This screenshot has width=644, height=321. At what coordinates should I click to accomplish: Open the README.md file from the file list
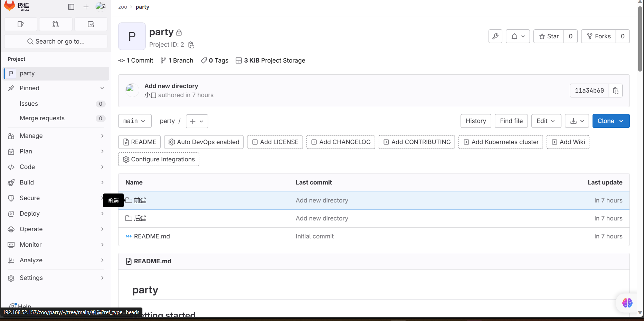[152, 236]
